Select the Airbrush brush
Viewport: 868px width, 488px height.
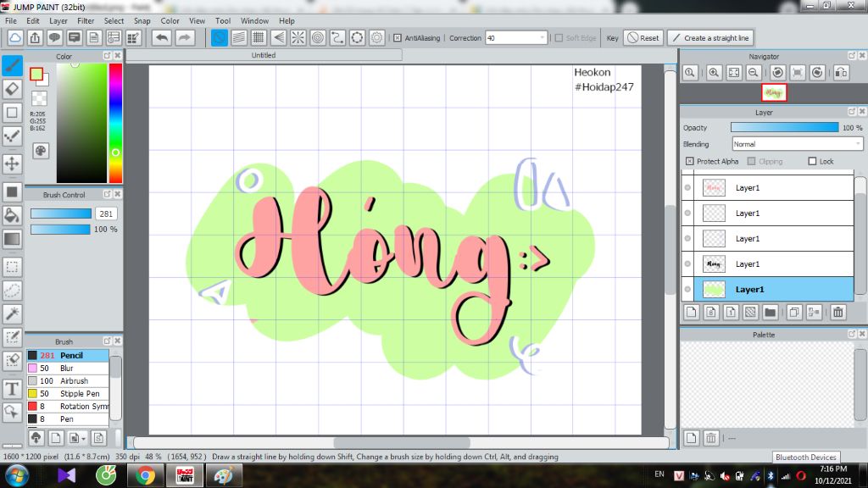click(x=68, y=380)
